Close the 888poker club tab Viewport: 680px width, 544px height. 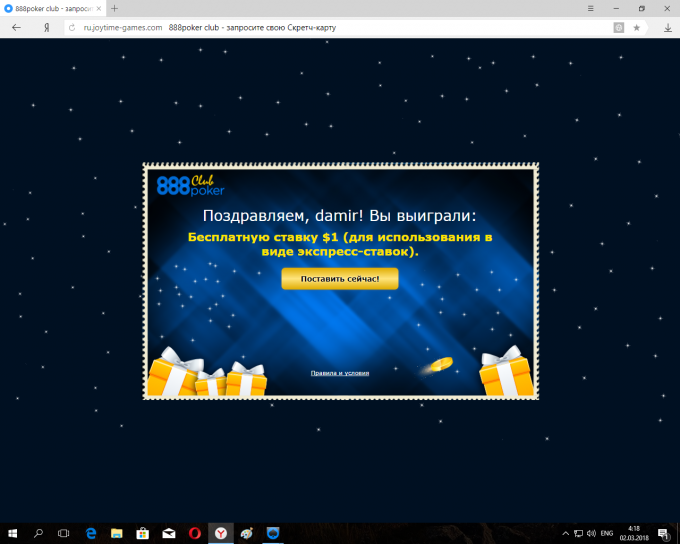coord(98,8)
